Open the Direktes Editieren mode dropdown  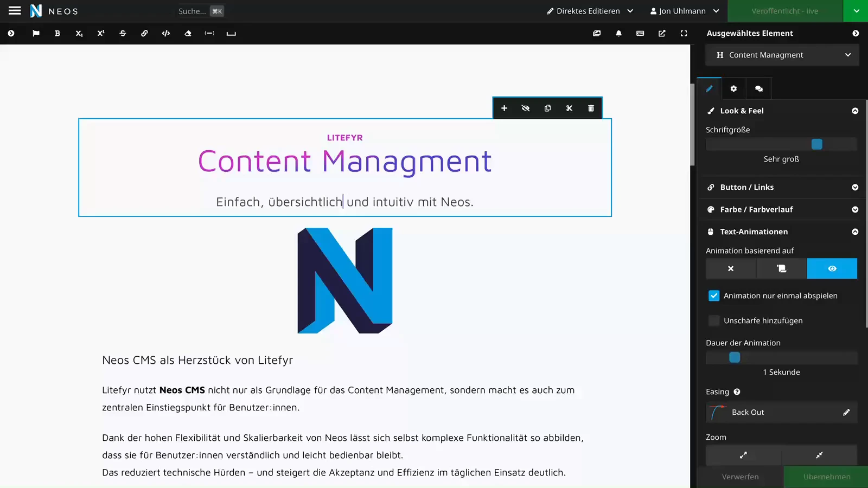pos(590,11)
